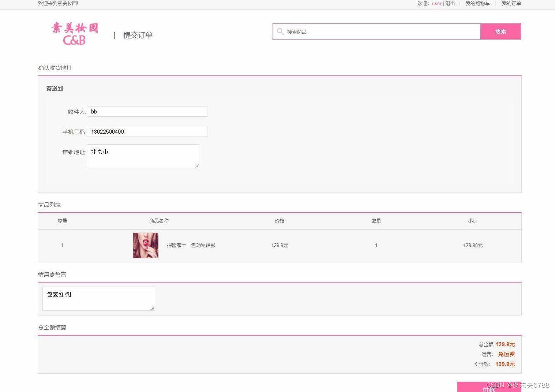
Task: Click the 小计 column header
Action: tap(472, 221)
